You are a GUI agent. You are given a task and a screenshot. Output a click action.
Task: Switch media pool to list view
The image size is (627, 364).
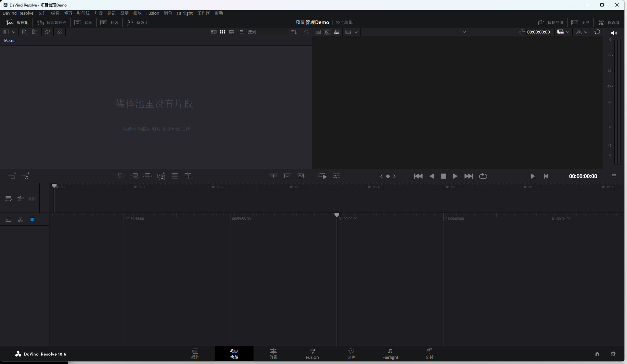click(241, 32)
